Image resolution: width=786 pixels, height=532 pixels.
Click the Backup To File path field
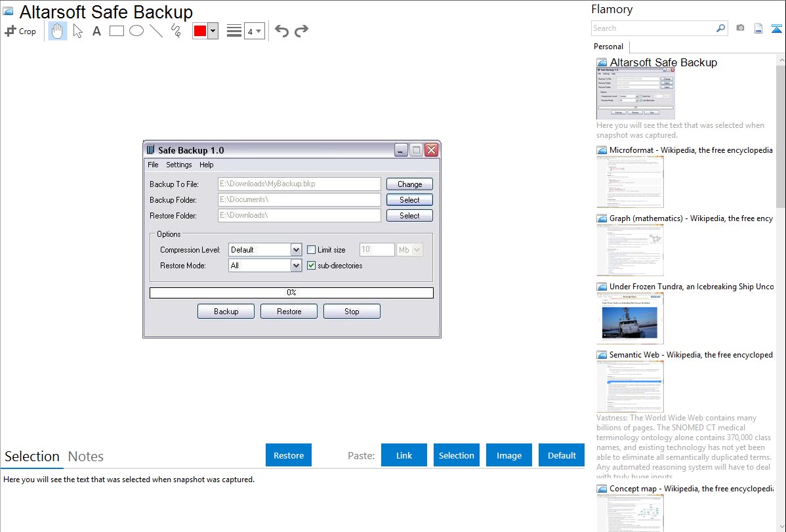pyautogui.click(x=299, y=184)
